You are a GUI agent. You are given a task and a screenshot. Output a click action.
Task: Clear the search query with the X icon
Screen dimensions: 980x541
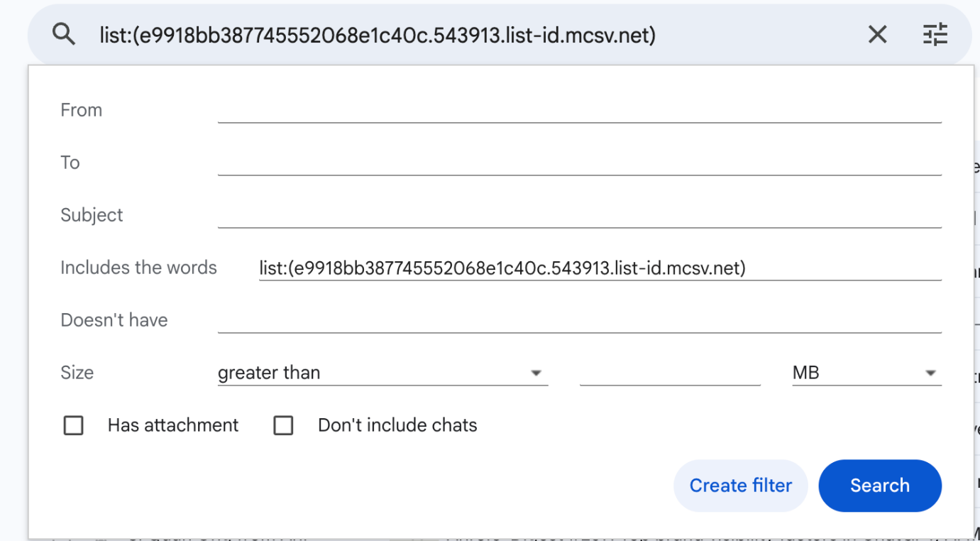(x=877, y=33)
